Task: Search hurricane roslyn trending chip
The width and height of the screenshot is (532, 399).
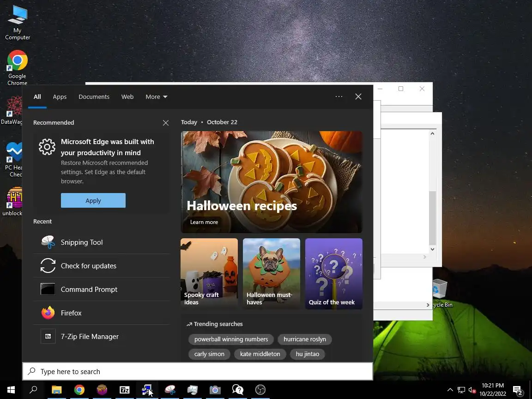Action: coord(305,339)
